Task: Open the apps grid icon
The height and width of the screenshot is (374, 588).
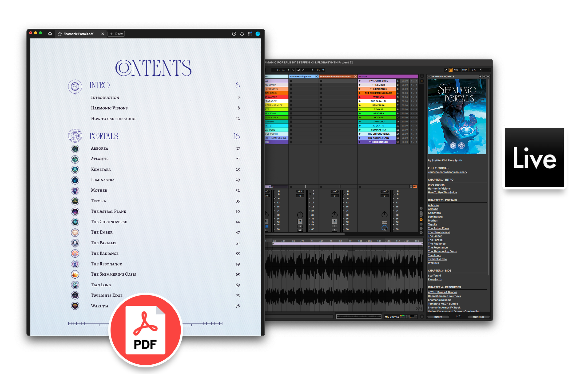Action: point(250,34)
